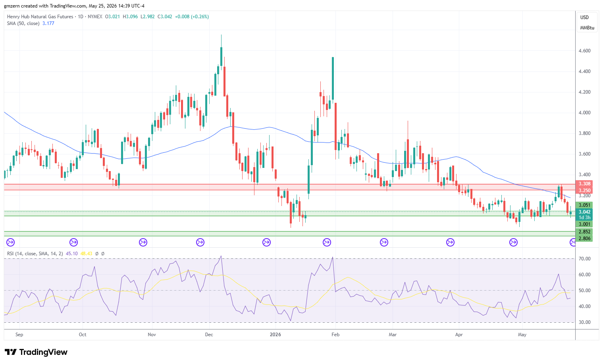Screen dimensions: 603x364
Task: Click the contract roll icon beside the Dec label
Action: click(x=200, y=242)
